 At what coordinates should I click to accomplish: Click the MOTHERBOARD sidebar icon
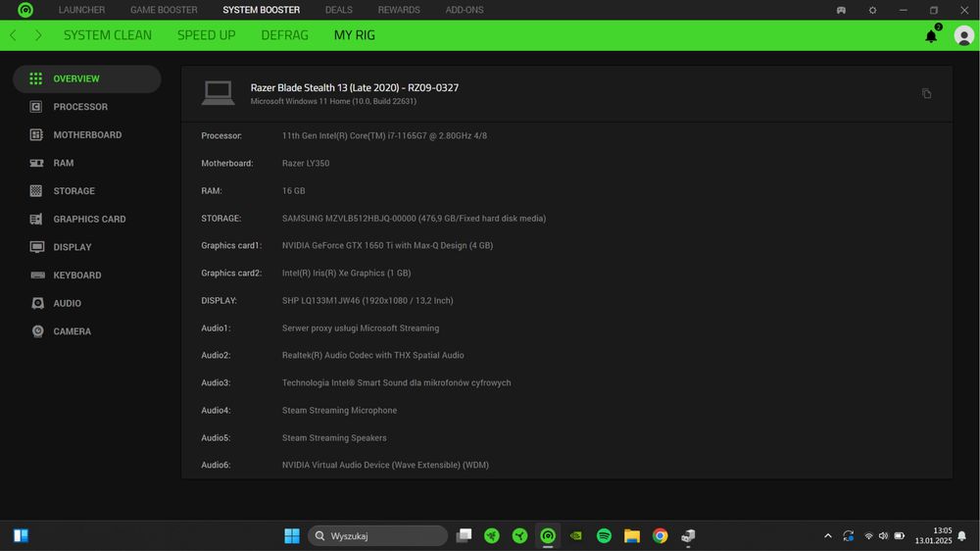(36, 135)
